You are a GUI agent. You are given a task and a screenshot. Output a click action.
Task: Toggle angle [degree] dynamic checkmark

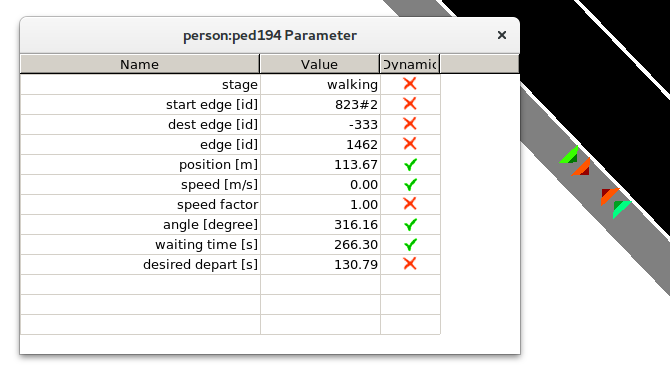point(410,224)
